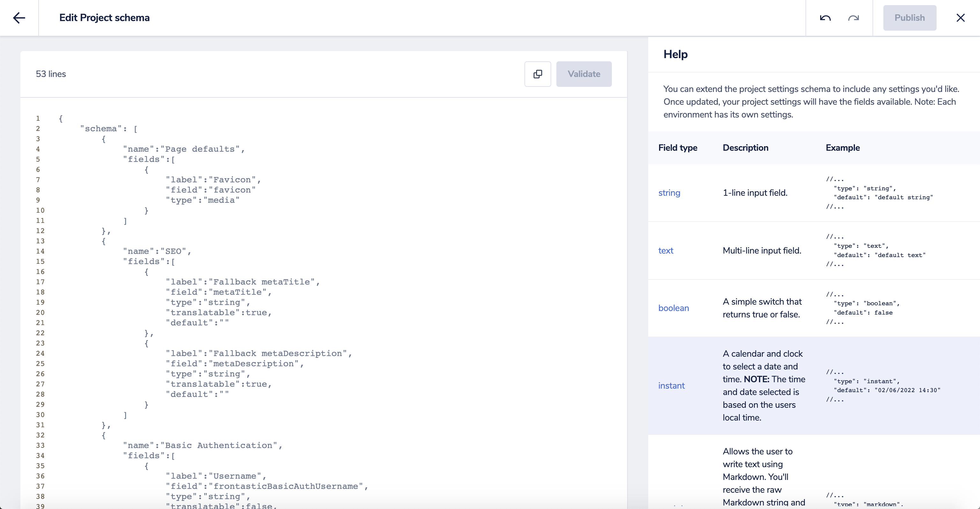The image size is (980, 509).
Task: Close the schema editor with X
Action: [960, 18]
